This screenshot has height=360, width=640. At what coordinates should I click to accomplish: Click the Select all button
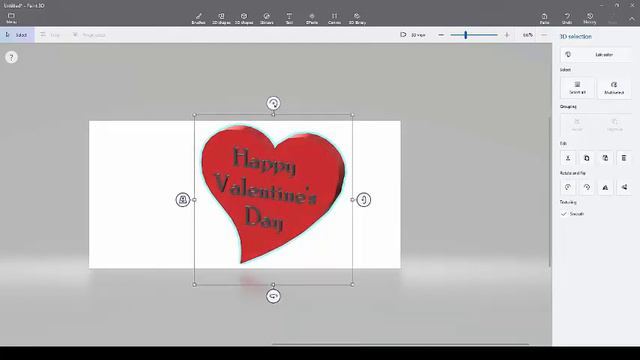click(577, 88)
